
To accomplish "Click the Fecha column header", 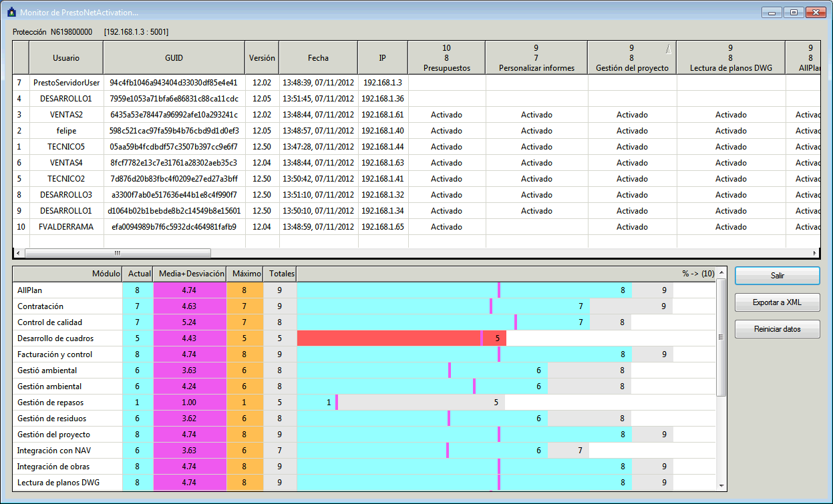I will point(318,58).
